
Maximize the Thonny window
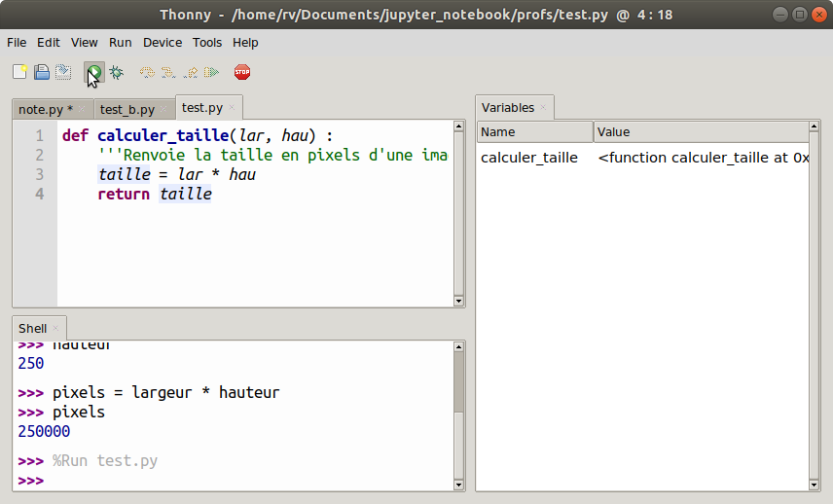click(x=800, y=15)
